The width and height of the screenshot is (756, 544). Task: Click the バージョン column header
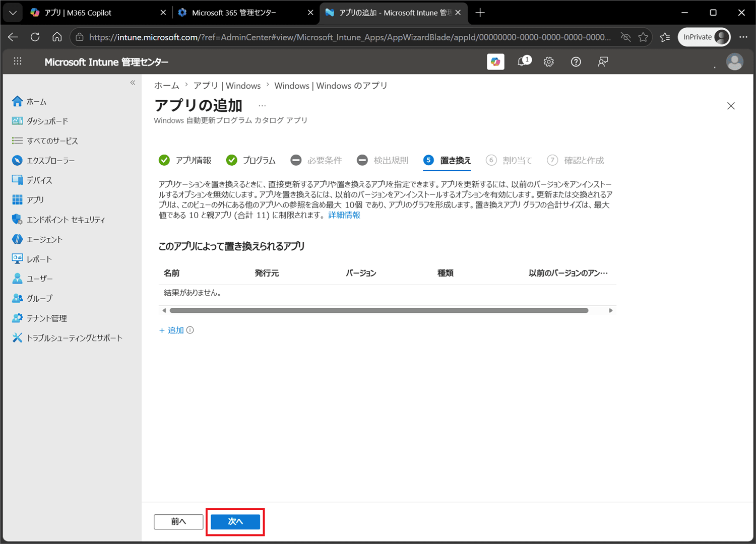pyautogui.click(x=361, y=273)
